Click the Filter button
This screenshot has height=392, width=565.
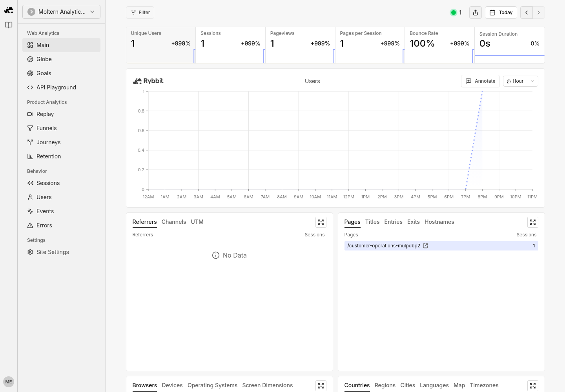point(140,13)
